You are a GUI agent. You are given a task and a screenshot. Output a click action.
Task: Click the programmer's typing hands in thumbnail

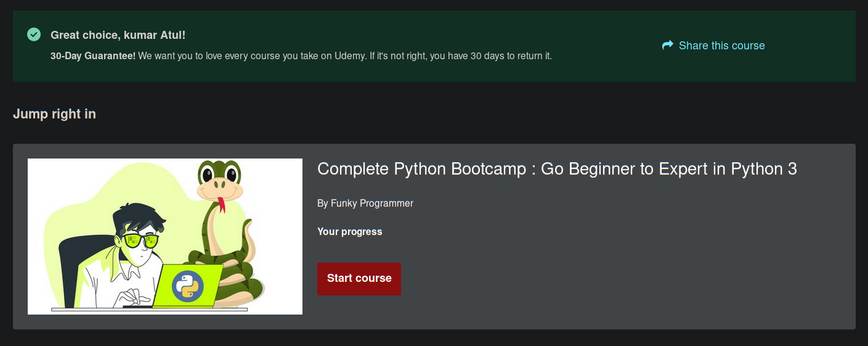(134, 296)
